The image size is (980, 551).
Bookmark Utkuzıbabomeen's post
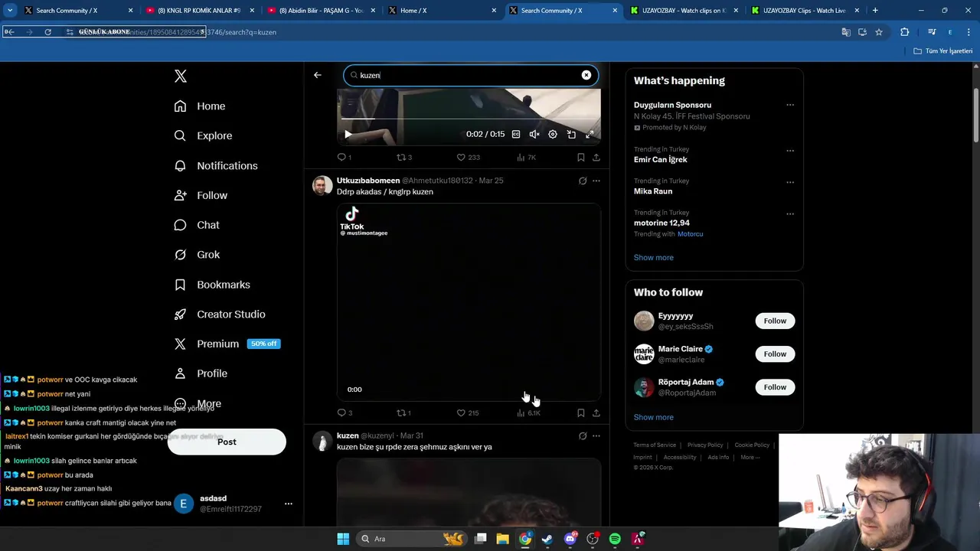point(581,412)
